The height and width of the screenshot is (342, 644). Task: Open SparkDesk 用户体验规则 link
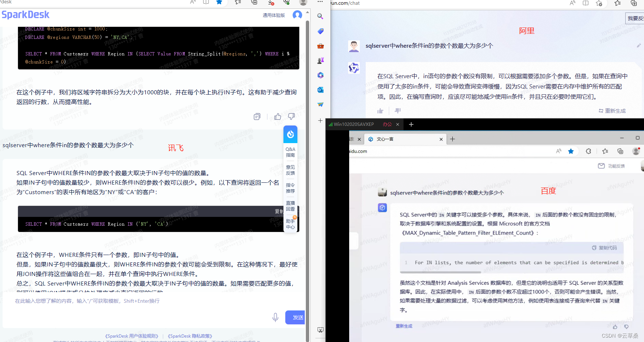[131, 336]
